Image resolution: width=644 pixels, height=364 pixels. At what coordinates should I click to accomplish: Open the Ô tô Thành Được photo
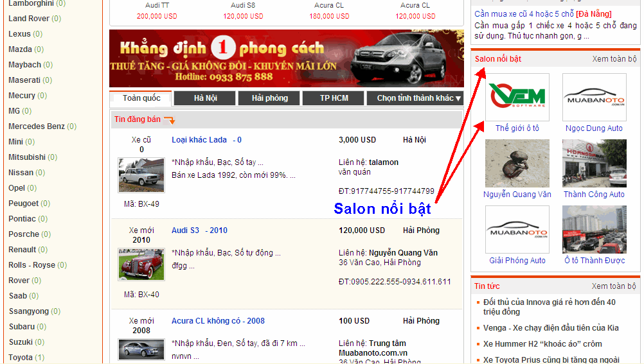(x=594, y=229)
